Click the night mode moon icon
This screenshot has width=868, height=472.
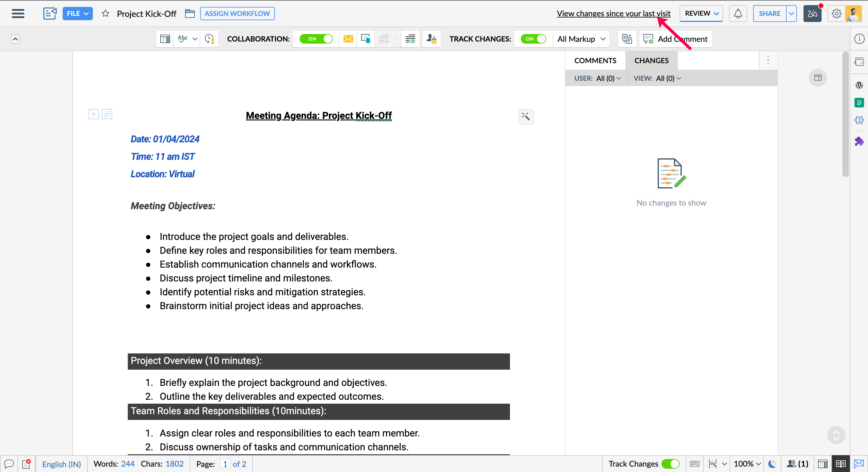click(x=772, y=464)
